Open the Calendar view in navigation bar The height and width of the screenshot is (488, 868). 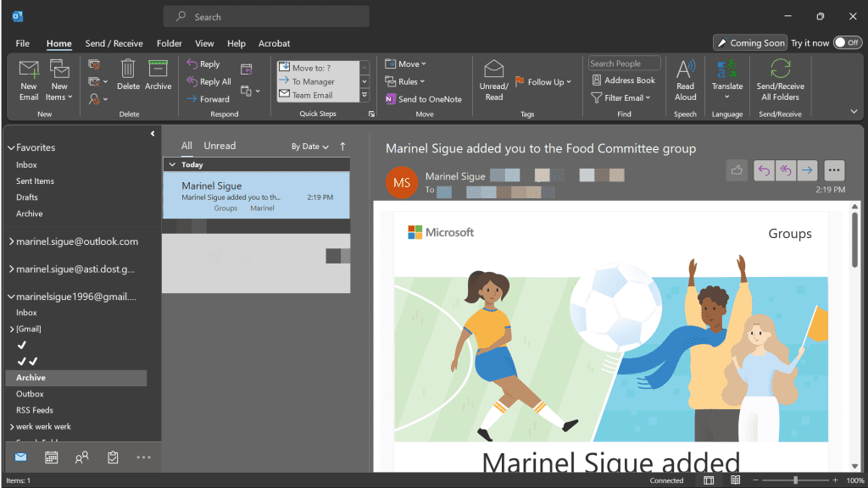51,457
